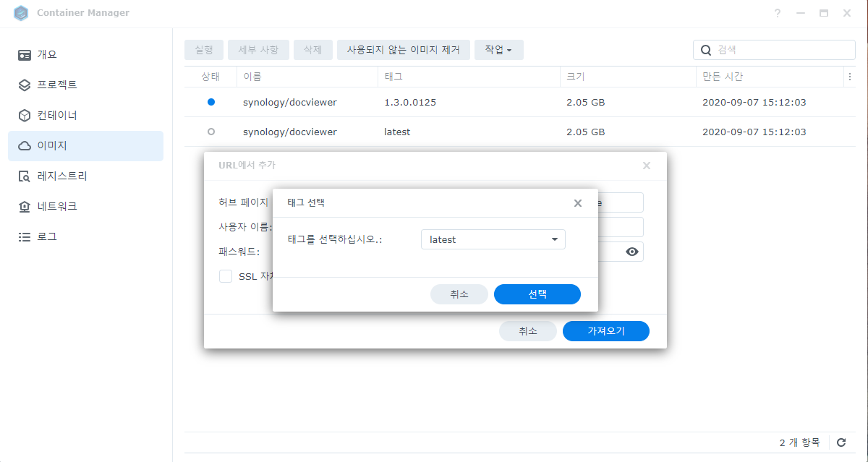This screenshot has height=462, width=868.
Task: Sort by 크기 column header
Action: tap(628, 77)
